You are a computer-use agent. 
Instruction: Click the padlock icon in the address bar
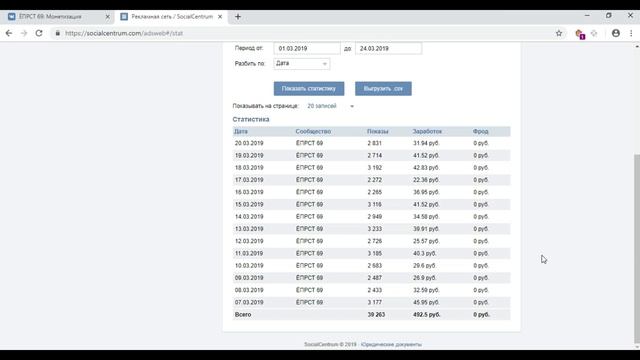(x=58, y=33)
